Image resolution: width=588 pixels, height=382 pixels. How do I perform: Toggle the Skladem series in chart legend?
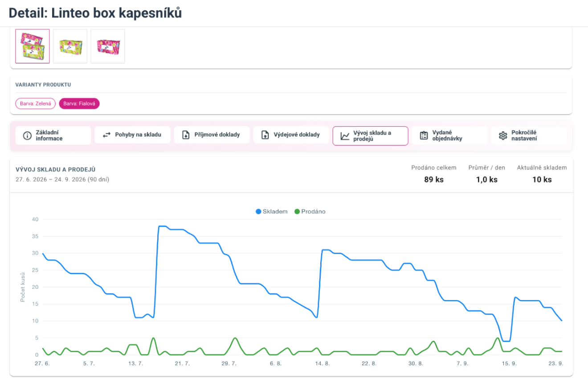click(x=271, y=212)
